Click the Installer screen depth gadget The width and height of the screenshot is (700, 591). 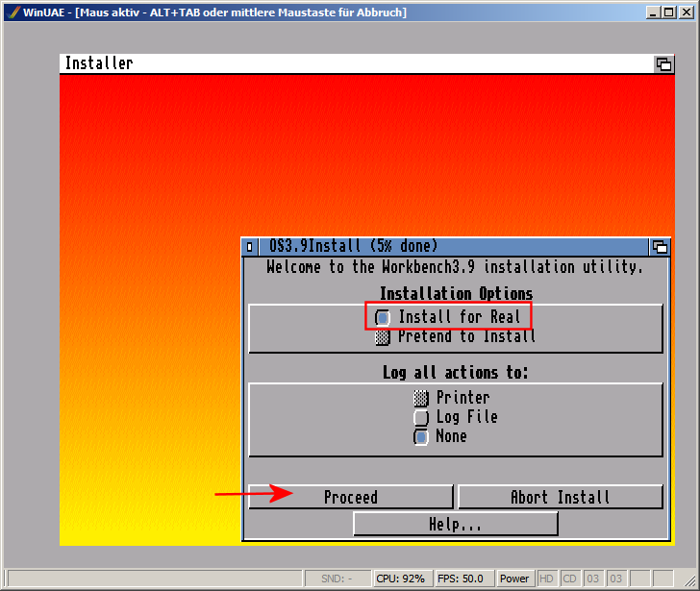pos(663,64)
